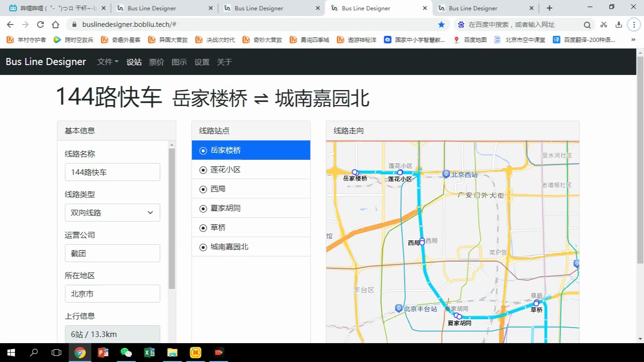This screenshot has height=362, width=644.
Task: Open the 图示 nav item
Action: click(x=179, y=62)
